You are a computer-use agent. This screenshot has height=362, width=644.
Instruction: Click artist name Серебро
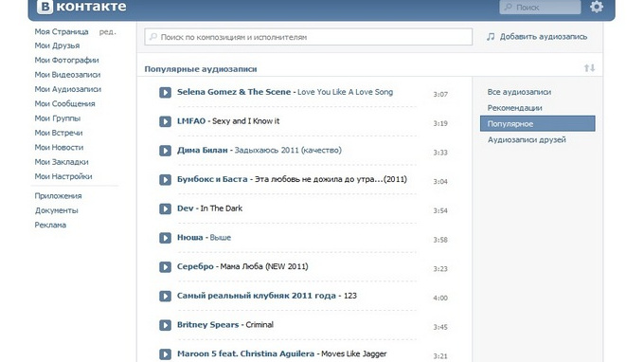pyautogui.click(x=195, y=266)
